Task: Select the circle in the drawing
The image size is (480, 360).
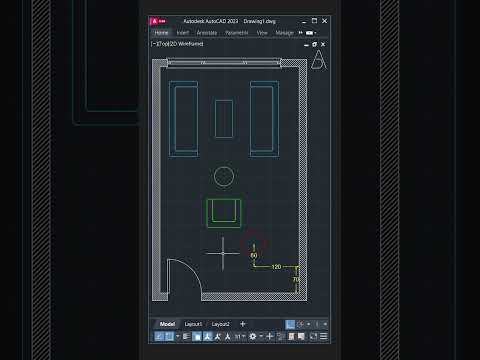Action: click(x=224, y=176)
